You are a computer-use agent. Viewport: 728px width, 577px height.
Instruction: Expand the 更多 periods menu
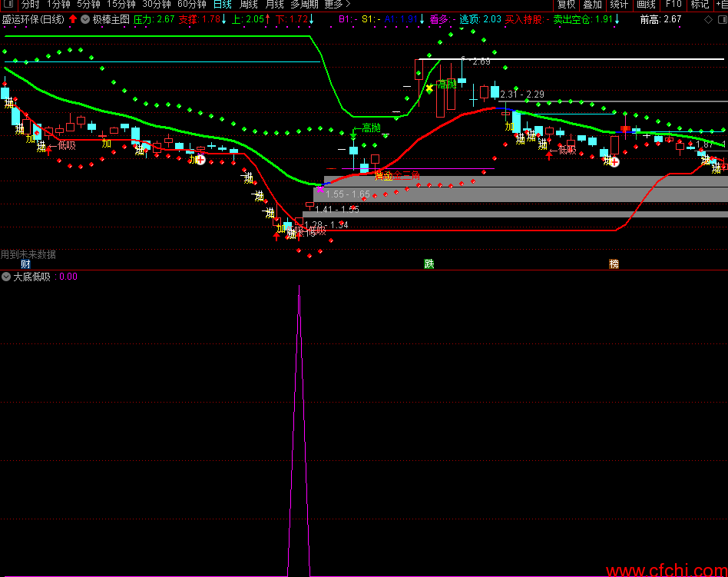click(x=337, y=5)
